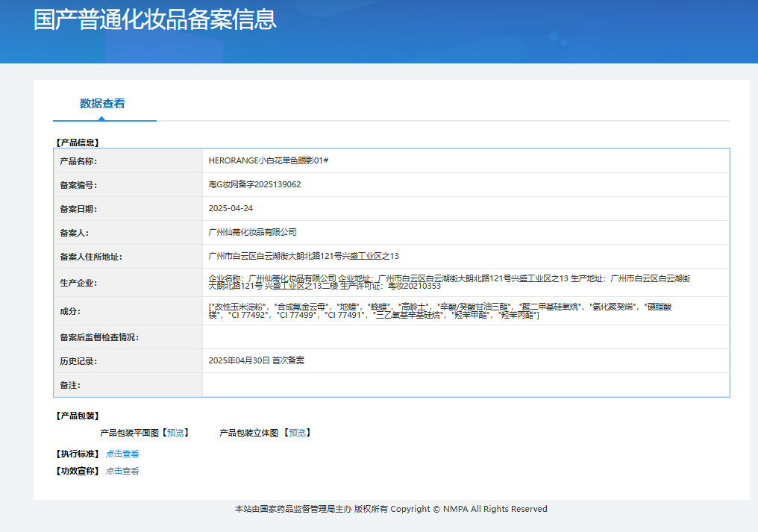Click the 【执行标准】 label

pos(78,454)
